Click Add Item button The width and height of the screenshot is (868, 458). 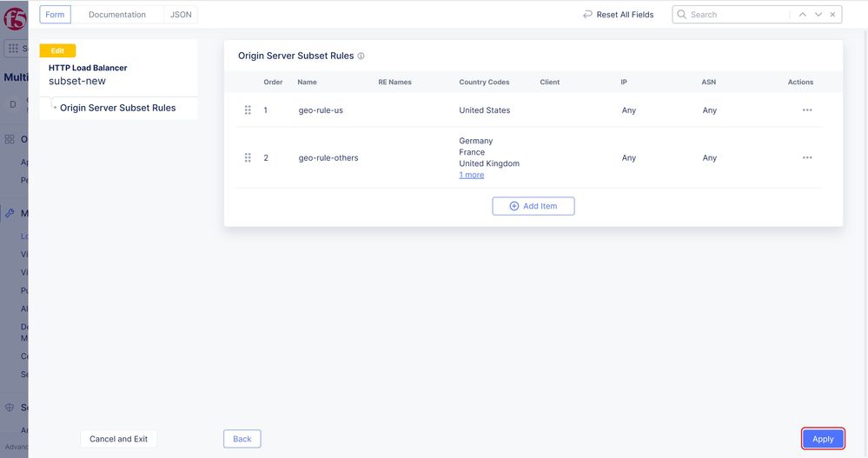click(x=533, y=206)
